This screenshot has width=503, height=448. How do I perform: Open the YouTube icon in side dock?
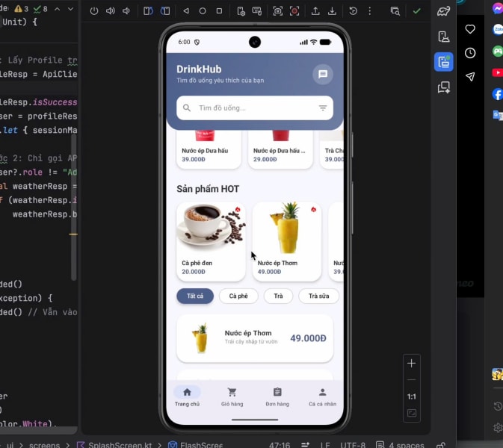pyautogui.click(x=497, y=72)
